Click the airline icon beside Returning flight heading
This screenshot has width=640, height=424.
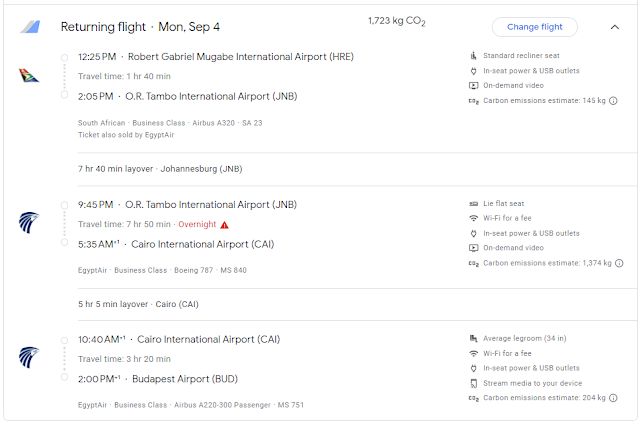pos(31,27)
